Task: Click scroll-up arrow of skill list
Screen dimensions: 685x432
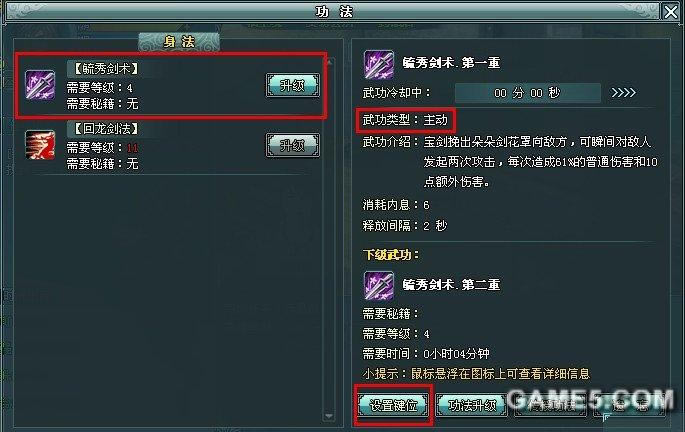Action: point(329,62)
